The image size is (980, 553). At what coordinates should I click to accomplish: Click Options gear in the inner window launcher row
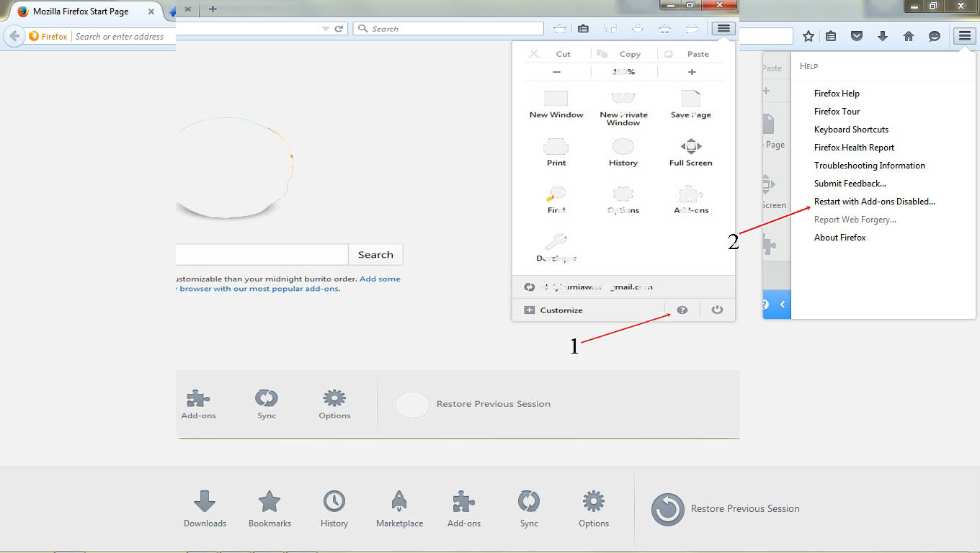pos(334,404)
